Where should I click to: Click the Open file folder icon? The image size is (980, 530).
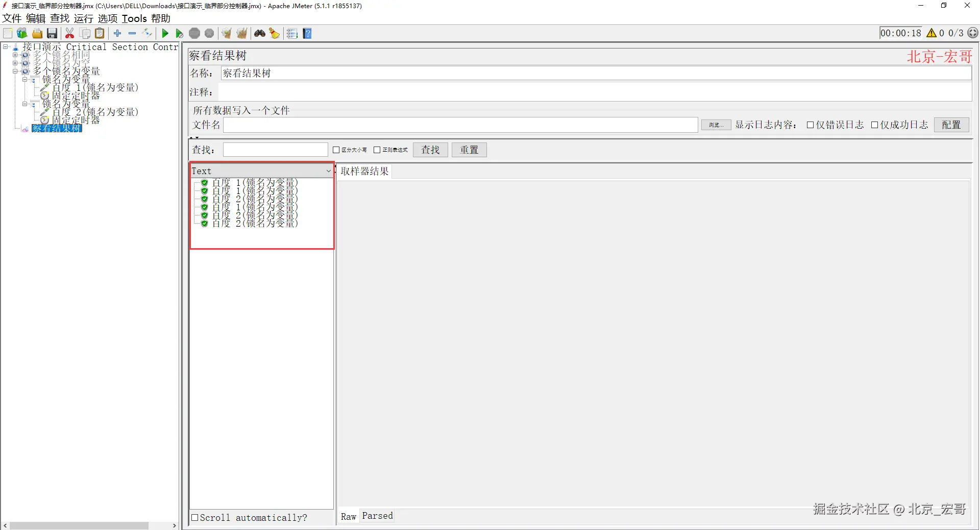[37, 34]
